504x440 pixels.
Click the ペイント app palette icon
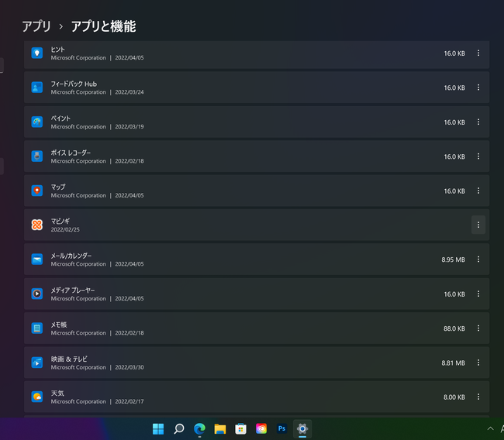(x=37, y=122)
